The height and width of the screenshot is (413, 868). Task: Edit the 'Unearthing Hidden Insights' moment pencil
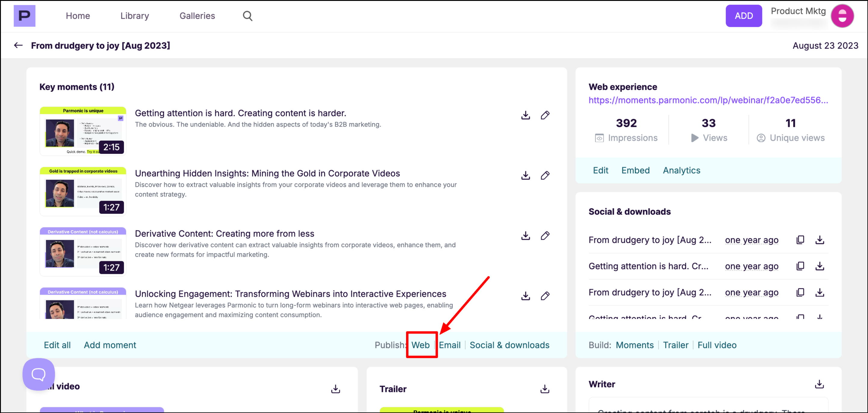pyautogui.click(x=545, y=175)
